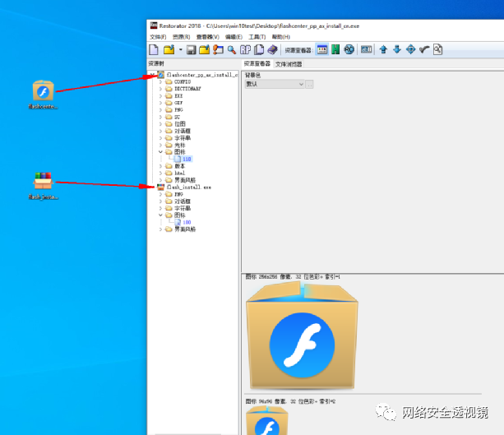
Task: Select the flashcenter_pp_ax_install root tree node
Action: pyautogui.click(x=202, y=75)
